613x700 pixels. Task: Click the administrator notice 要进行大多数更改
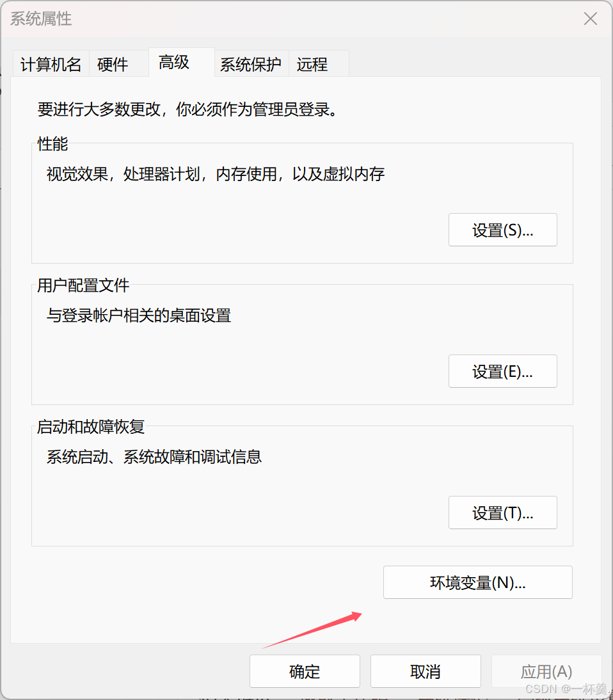click(x=187, y=109)
